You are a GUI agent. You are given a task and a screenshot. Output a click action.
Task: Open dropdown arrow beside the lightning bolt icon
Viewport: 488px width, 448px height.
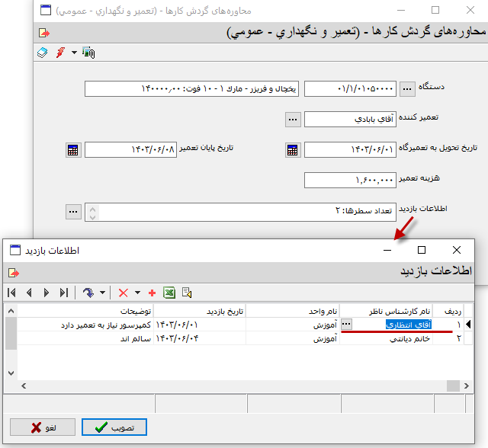point(74,53)
